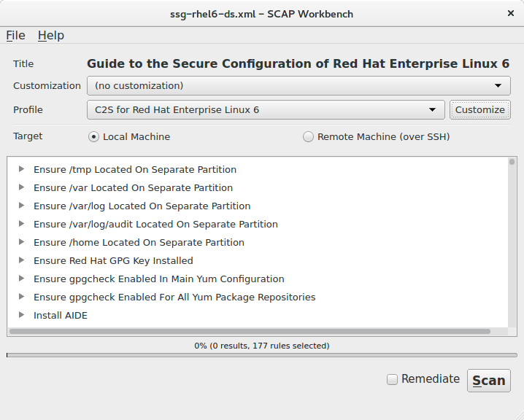Enable the Remediate checkbox

click(x=392, y=379)
